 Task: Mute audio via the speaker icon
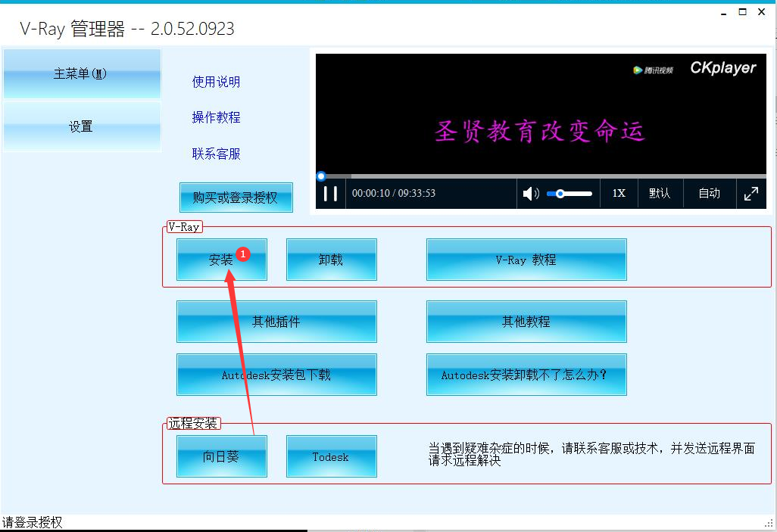click(531, 194)
